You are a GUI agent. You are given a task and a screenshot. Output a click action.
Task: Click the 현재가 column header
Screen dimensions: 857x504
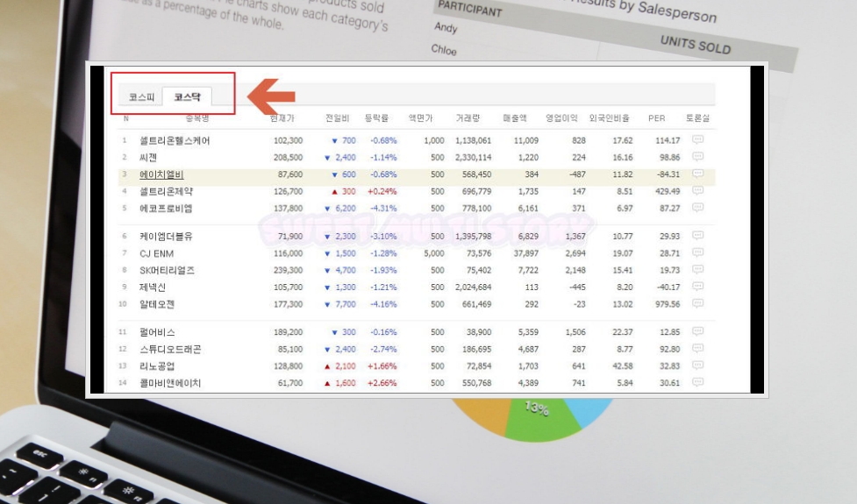pyautogui.click(x=282, y=118)
